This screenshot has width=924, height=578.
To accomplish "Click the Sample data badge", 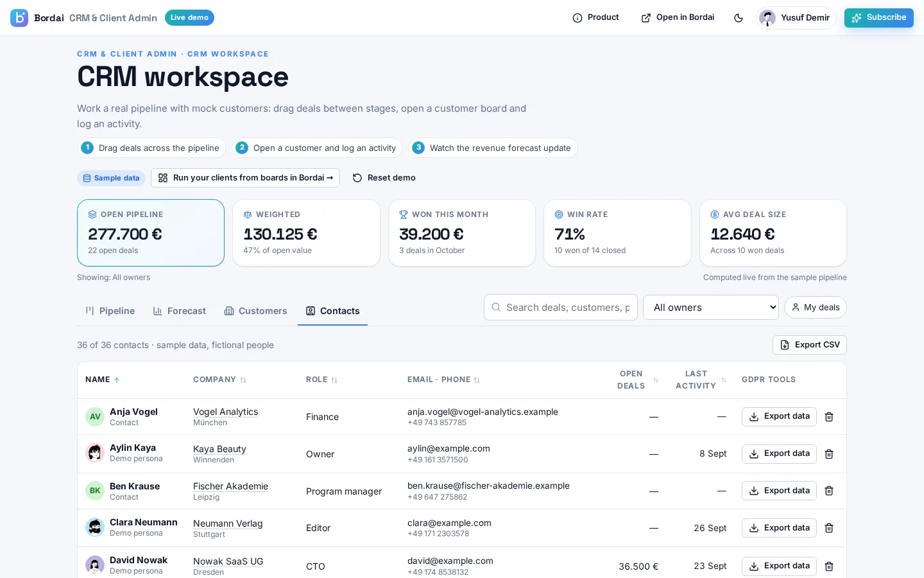I will (x=111, y=178).
